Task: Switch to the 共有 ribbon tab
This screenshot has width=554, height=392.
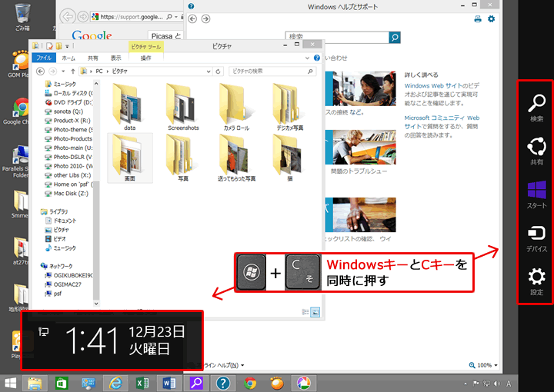Action: (x=93, y=58)
